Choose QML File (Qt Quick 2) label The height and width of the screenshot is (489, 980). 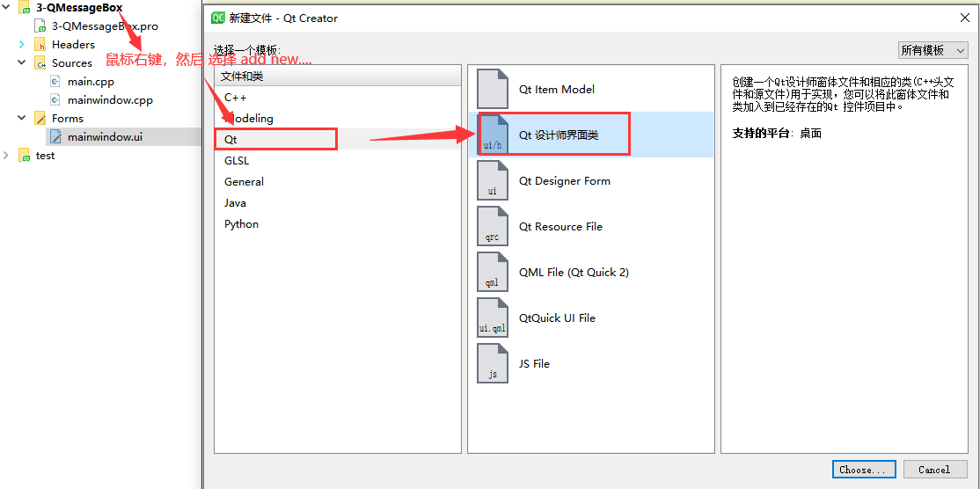click(574, 273)
